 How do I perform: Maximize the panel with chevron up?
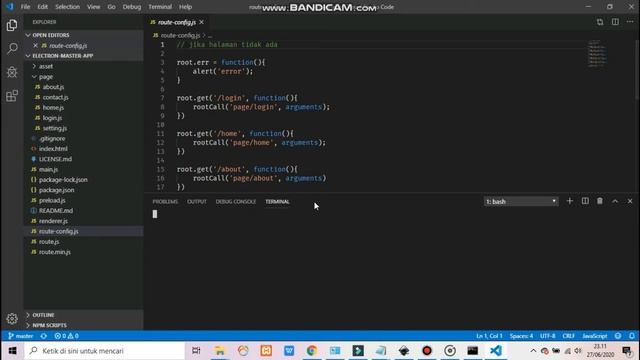[615, 201]
